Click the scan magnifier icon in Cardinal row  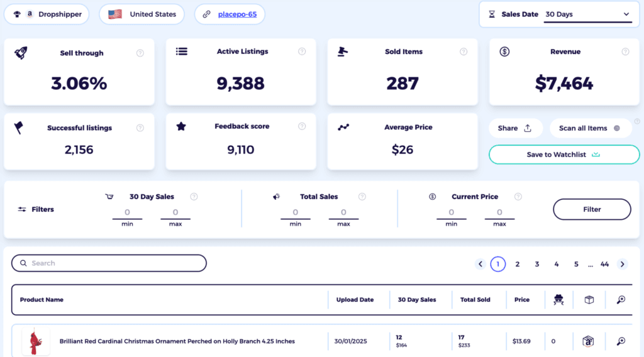click(x=621, y=341)
